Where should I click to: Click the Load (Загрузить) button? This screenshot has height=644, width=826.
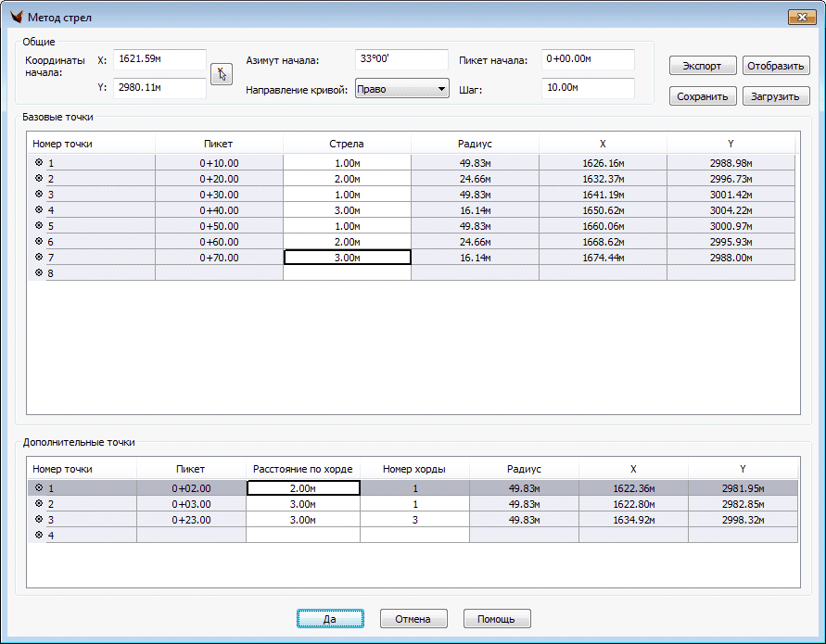pyautogui.click(x=776, y=96)
